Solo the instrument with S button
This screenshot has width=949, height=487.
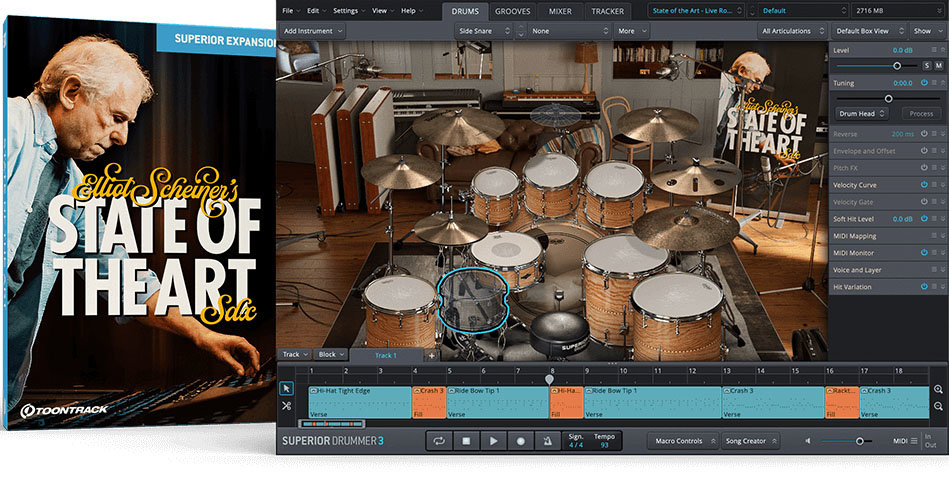pyautogui.click(x=927, y=65)
